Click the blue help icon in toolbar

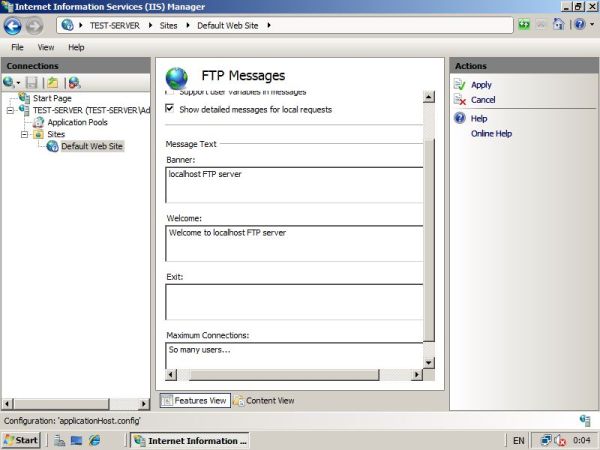point(580,25)
